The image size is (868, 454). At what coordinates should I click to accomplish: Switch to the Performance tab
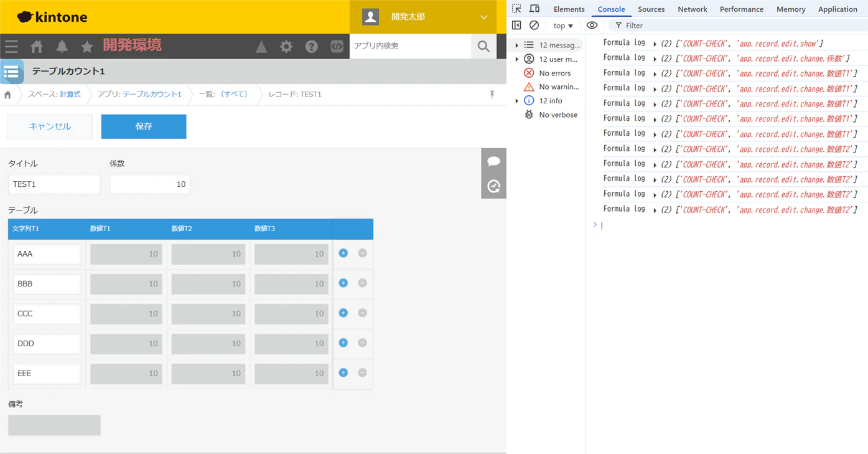pos(741,9)
